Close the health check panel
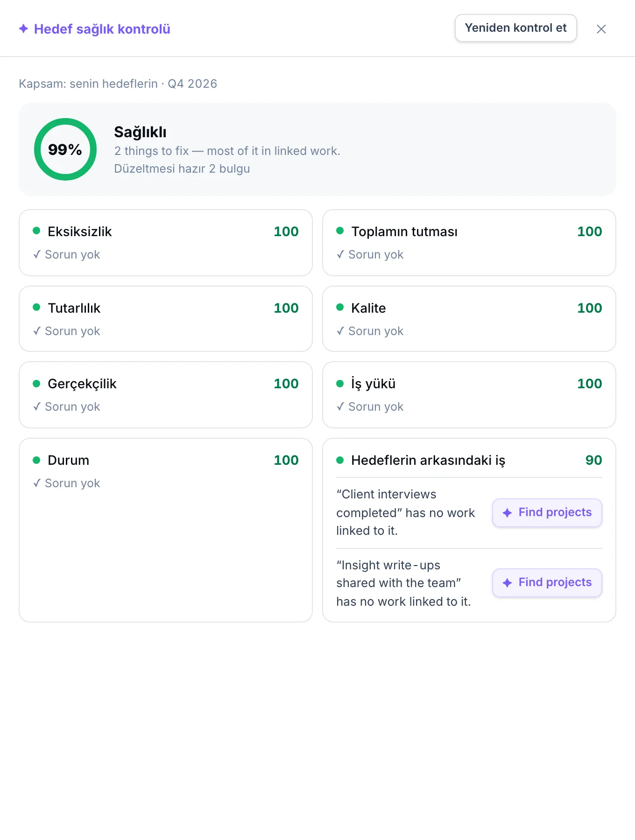 point(601,29)
